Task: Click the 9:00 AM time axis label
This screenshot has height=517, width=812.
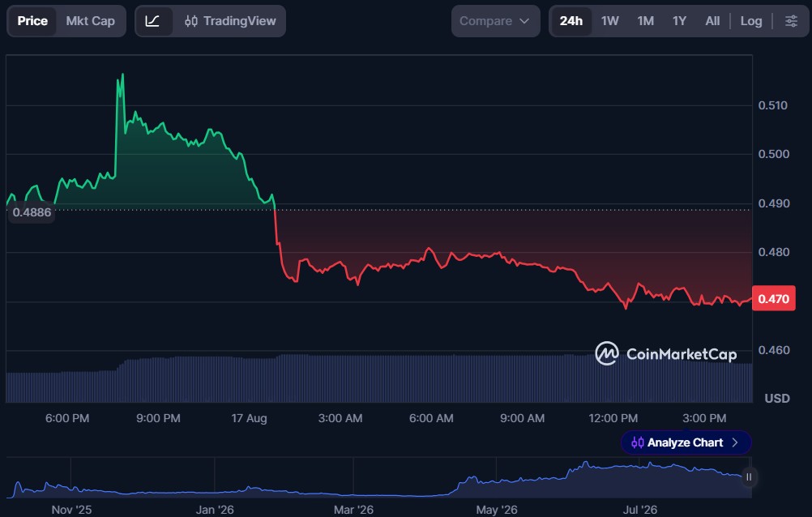Action: [x=522, y=418]
